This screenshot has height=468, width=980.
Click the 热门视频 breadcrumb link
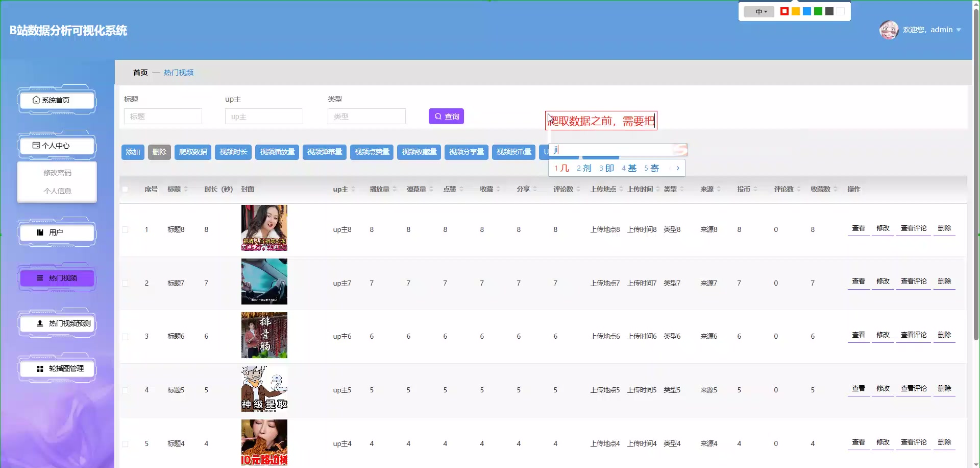point(179,73)
